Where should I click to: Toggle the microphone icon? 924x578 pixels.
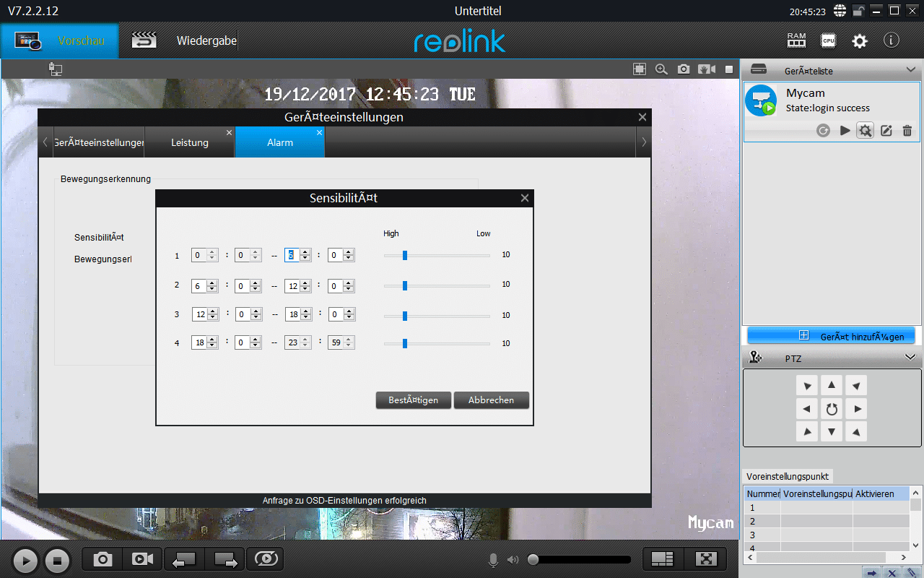click(x=494, y=560)
